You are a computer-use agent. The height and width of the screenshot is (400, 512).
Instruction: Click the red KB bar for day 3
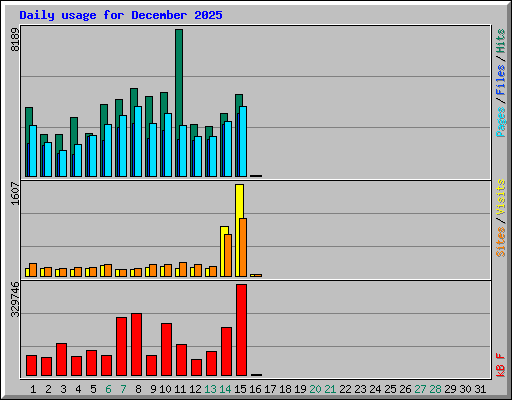pos(61,359)
